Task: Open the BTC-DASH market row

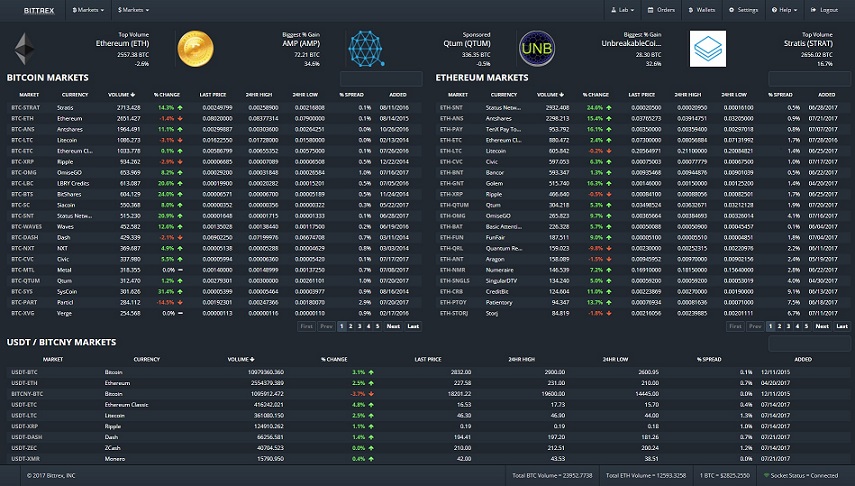Action: 214,237
